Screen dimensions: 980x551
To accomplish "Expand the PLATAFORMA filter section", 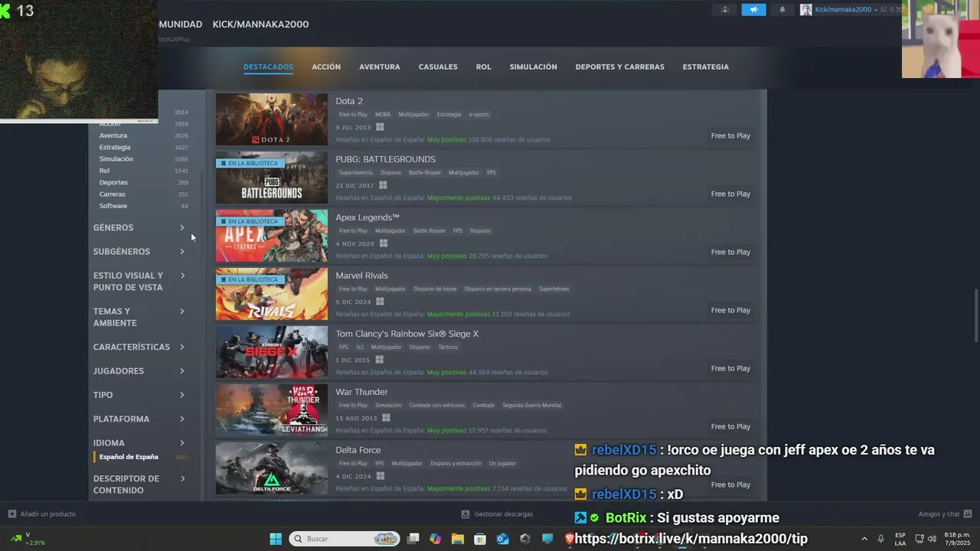I will pyautogui.click(x=139, y=419).
